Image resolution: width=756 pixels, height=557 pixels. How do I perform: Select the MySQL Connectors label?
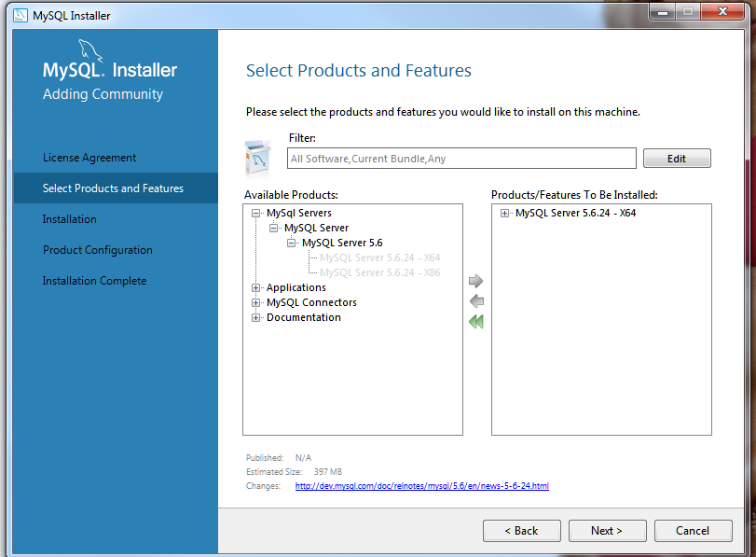pos(311,302)
